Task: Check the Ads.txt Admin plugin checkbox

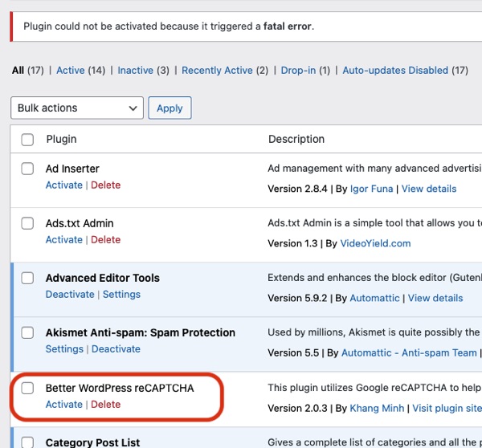Action: point(27,223)
